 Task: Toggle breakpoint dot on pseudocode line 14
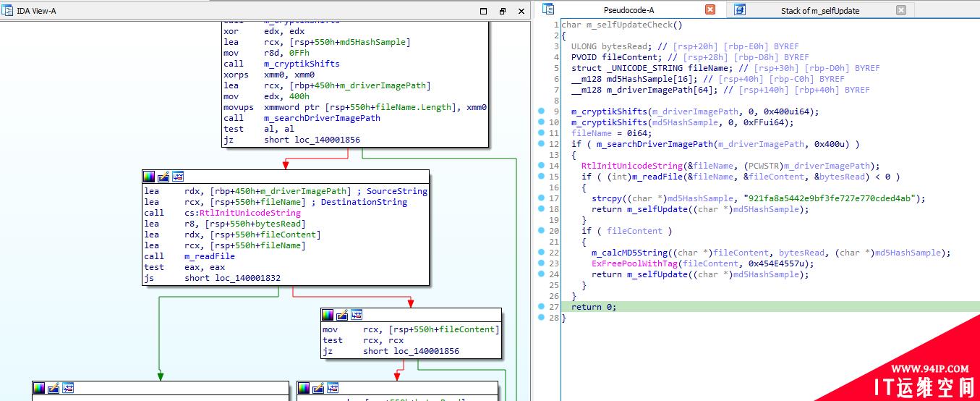pyautogui.click(x=542, y=166)
